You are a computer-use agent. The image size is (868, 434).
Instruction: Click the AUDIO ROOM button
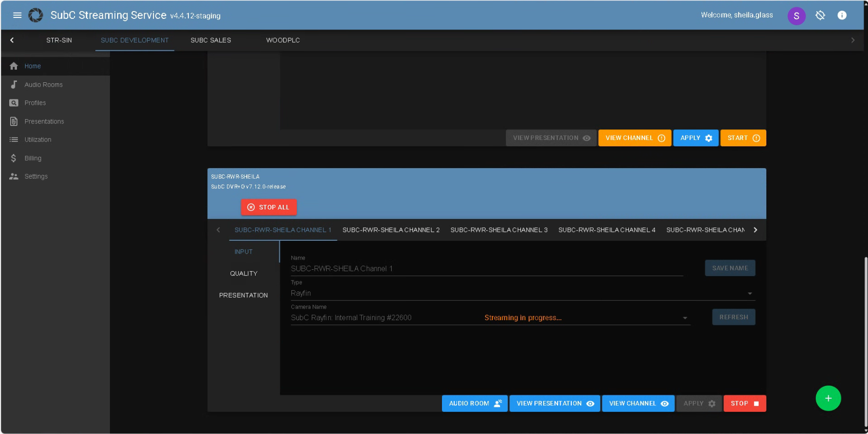pos(474,403)
